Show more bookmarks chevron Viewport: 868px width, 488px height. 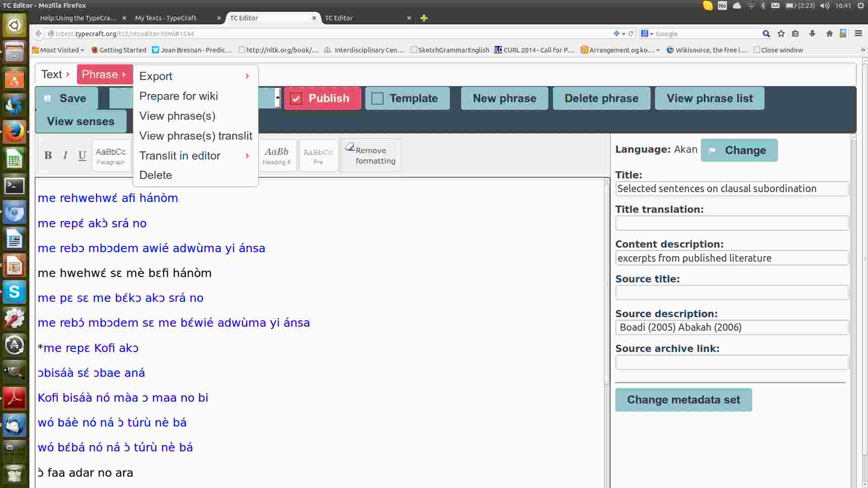coord(863,50)
